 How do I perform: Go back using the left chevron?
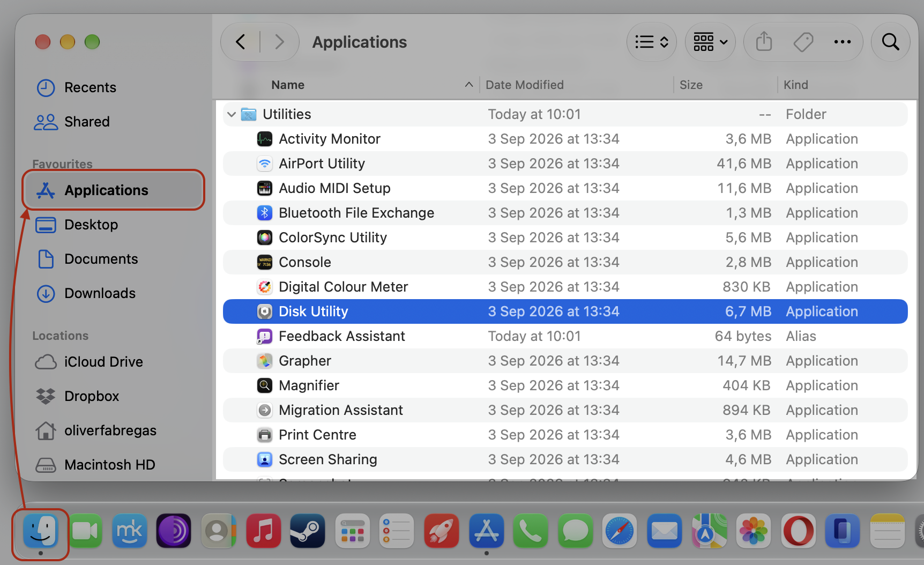point(241,42)
